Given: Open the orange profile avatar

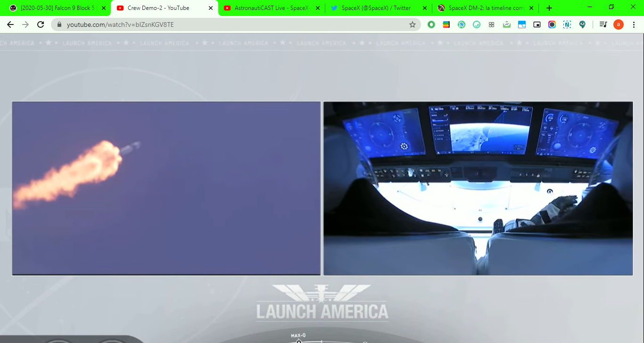Looking at the screenshot, I should pos(618,24).
